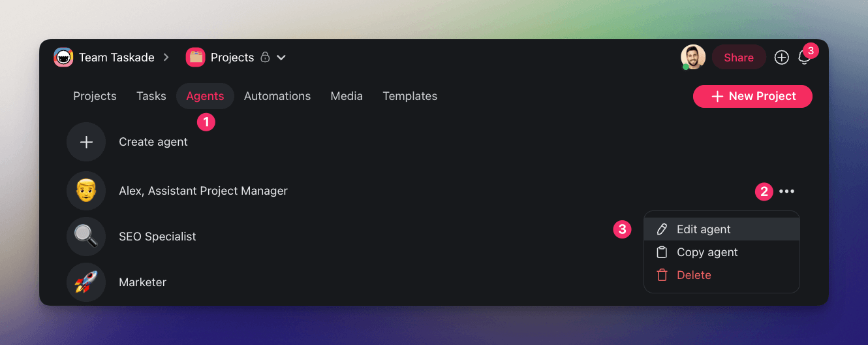Click the lock icon beside Projects

coord(265,57)
